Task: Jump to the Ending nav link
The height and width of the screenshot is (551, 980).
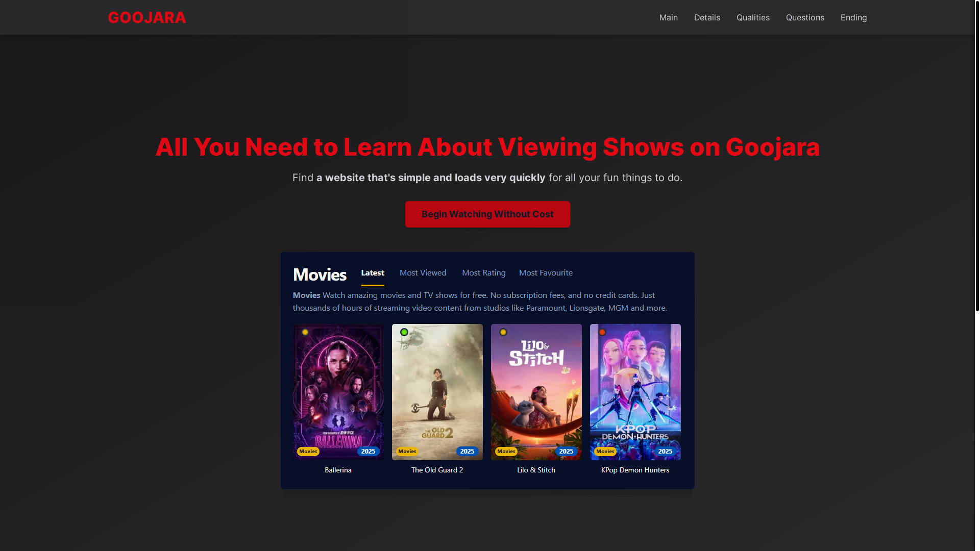Action: tap(853, 17)
